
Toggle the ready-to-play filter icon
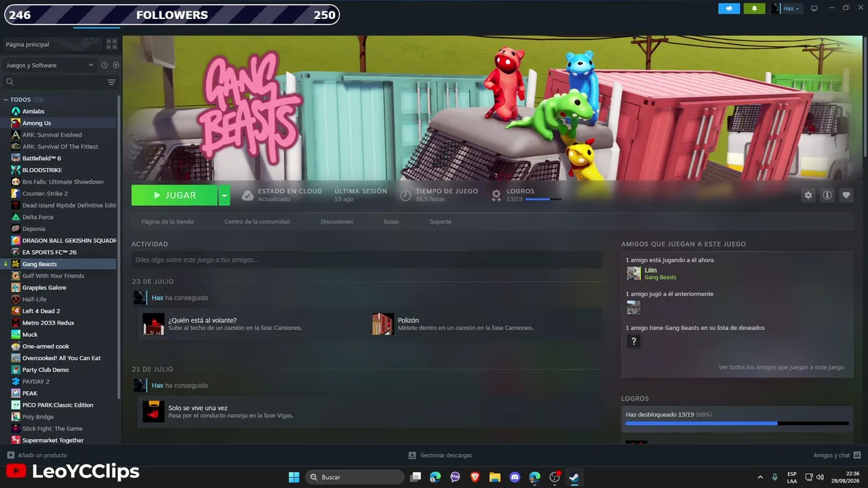coord(116,65)
